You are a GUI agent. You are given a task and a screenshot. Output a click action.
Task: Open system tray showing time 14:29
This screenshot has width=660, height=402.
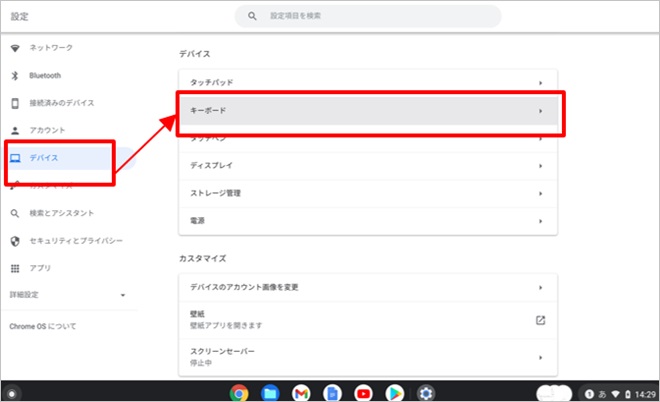click(x=618, y=392)
